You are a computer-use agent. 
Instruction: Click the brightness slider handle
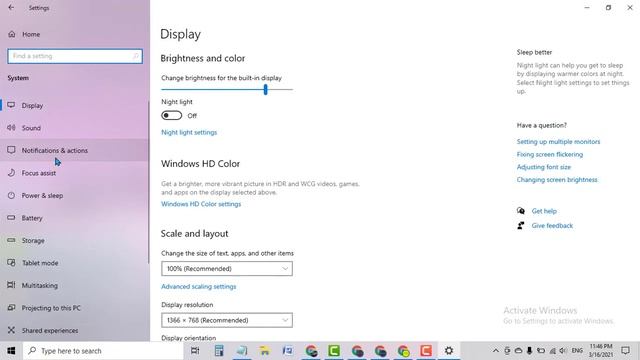click(265, 89)
